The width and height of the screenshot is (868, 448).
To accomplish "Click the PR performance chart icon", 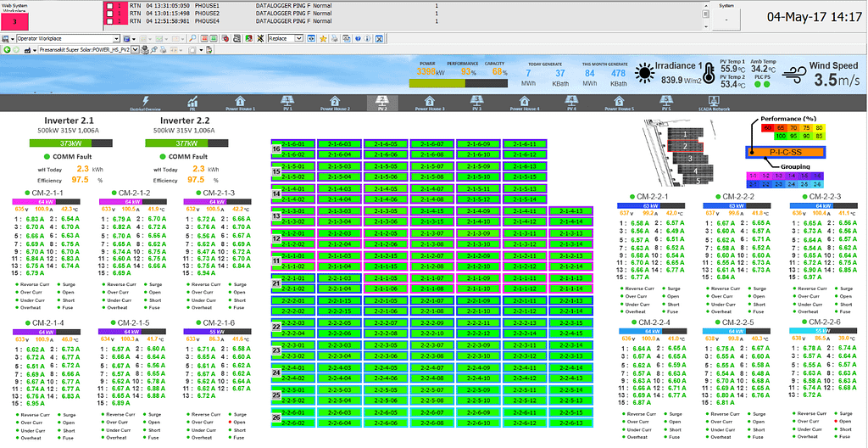I will (x=192, y=103).
